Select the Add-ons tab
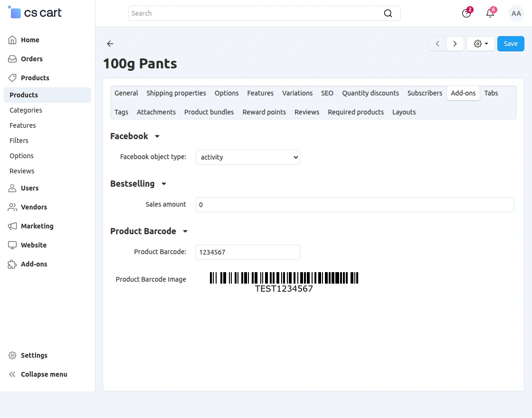The width and height of the screenshot is (532, 418). [x=463, y=93]
